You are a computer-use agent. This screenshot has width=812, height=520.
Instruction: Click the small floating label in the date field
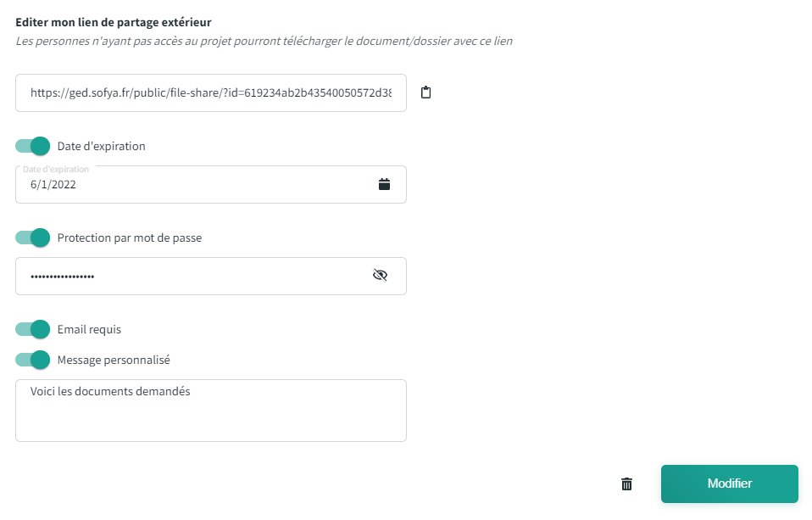pos(56,170)
